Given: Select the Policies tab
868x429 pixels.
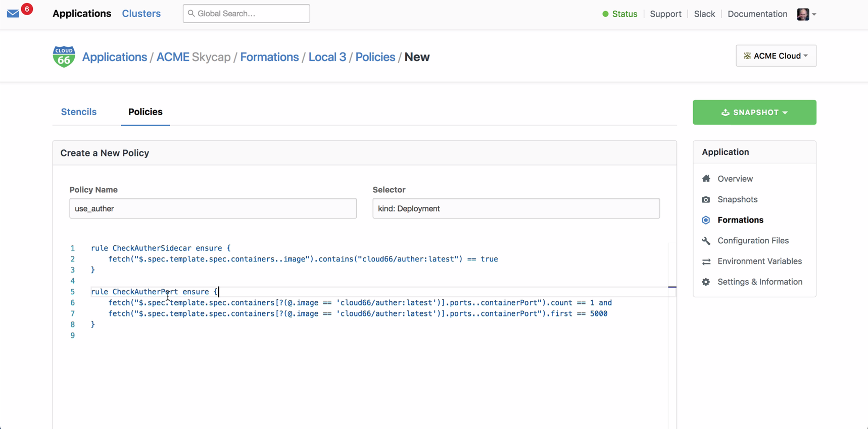Looking at the screenshot, I should [146, 112].
